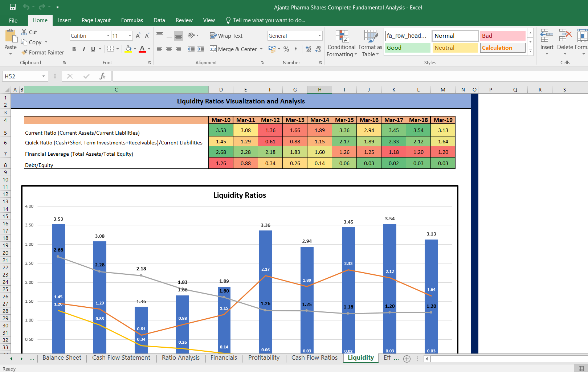The height and width of the screenshot is (372, 588).
Task: Click the Select All corner triangle
Action: pyautogui.click(x=7, y=90)
